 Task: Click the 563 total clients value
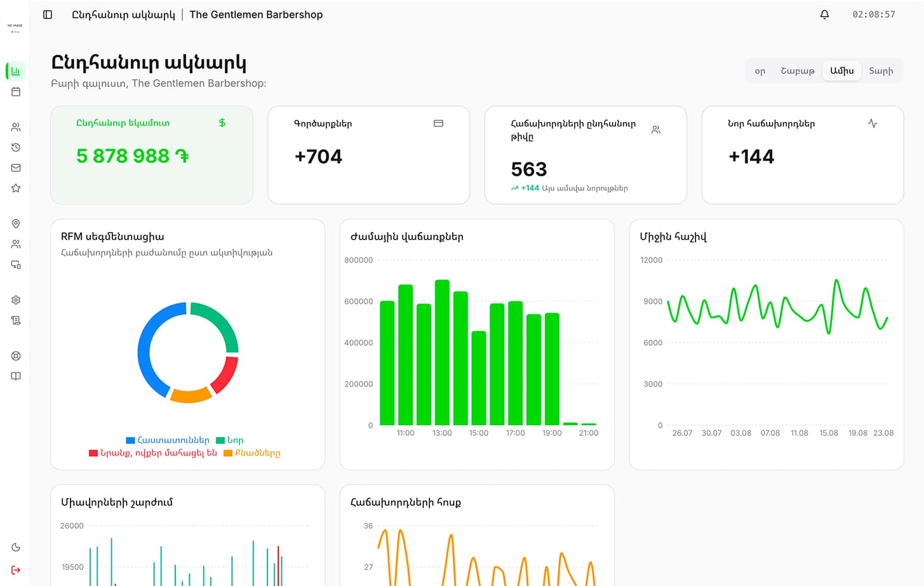[529, 169]
